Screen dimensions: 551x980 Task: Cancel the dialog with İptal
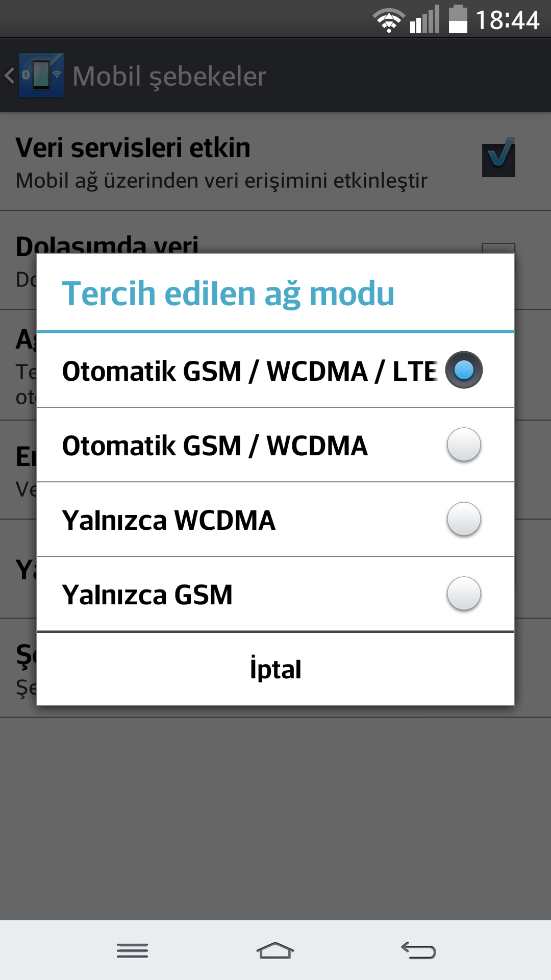(275, 669)
